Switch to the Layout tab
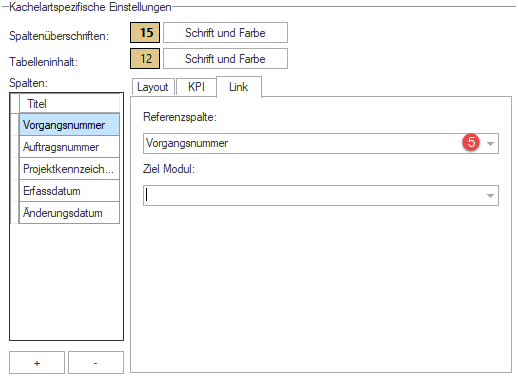Screen dimensions: 518x379 click(x=153, y=87)
